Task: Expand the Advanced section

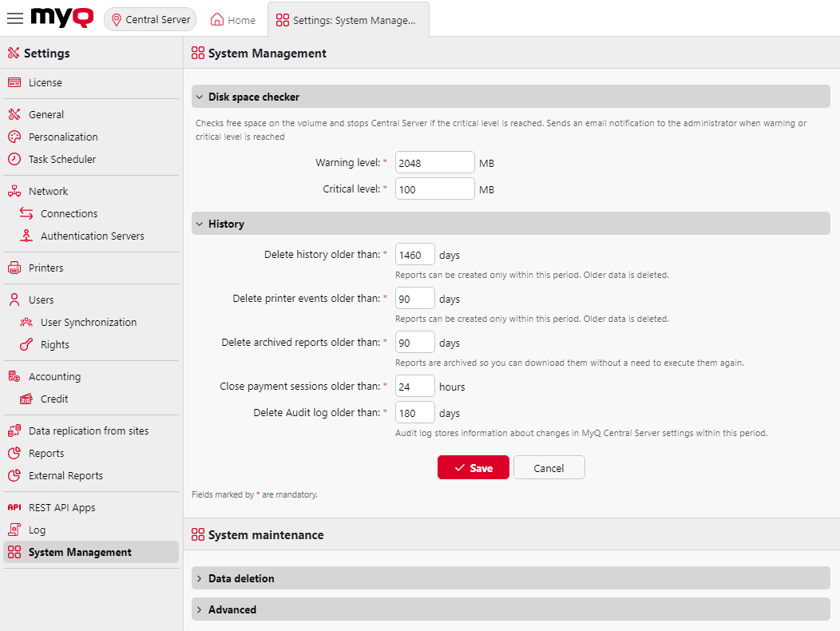Action: [x=199, y=609]
